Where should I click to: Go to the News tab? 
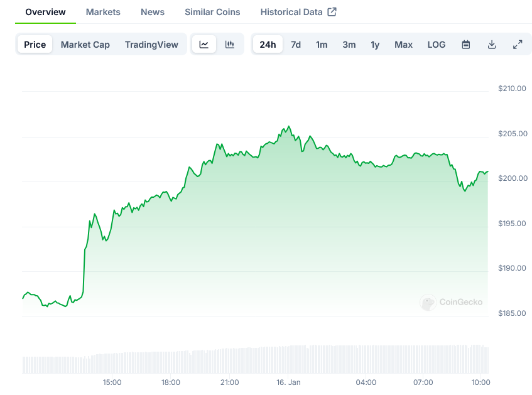point(153,12)
